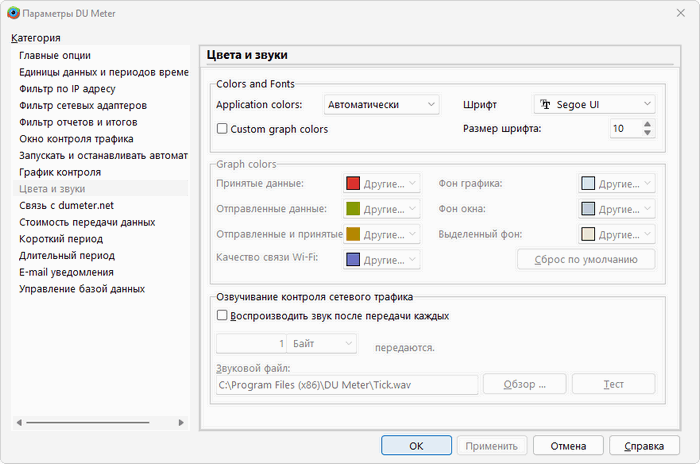The width and height of the screenshot is (700, 464).
Task: Click the Отмена button
Action: [x=568, y=446]
